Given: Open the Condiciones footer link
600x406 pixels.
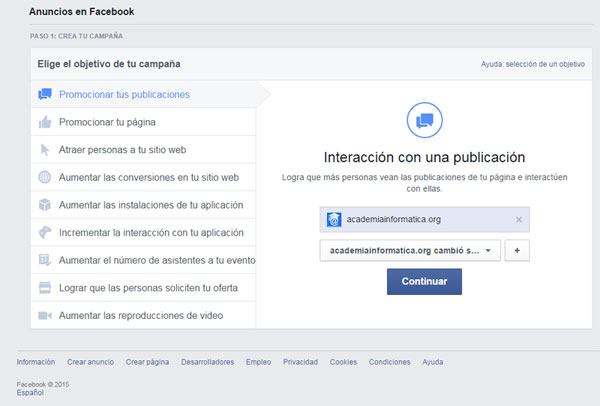Looking at the screenshot, I should (390, 362).
